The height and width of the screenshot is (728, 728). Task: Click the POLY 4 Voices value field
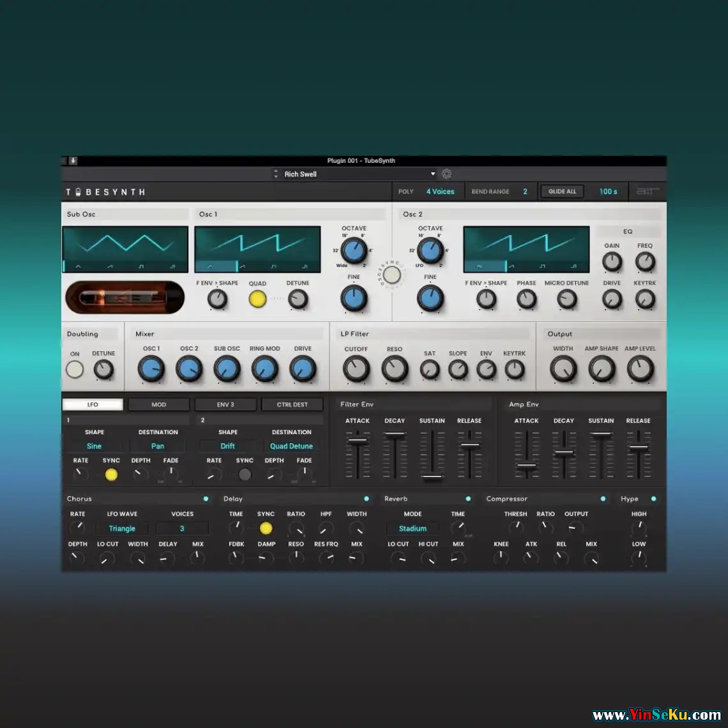[440, 192]
